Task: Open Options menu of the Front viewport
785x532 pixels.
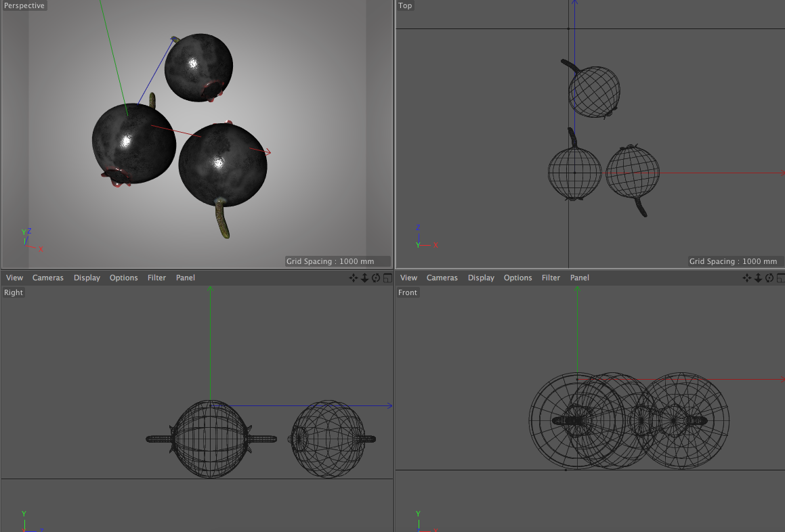Action: [517, 278]
